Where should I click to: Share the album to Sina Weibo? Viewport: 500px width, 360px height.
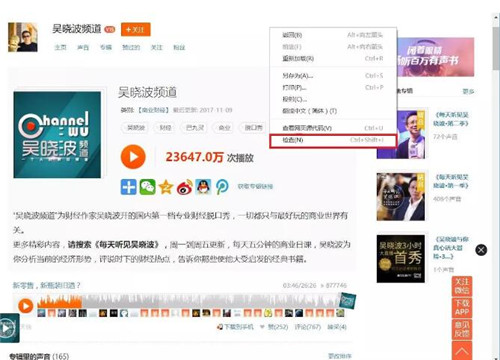click(185, 187)
